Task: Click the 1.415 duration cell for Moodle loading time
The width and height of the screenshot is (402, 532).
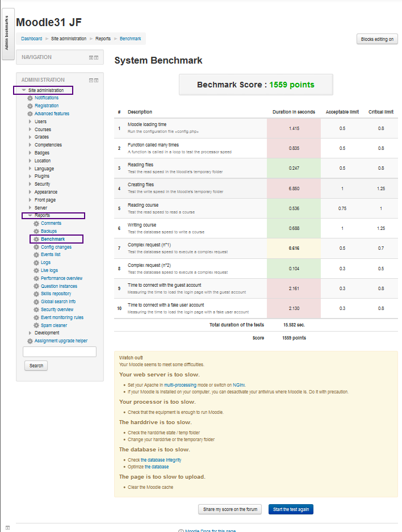Action: [x=294, y=128]
